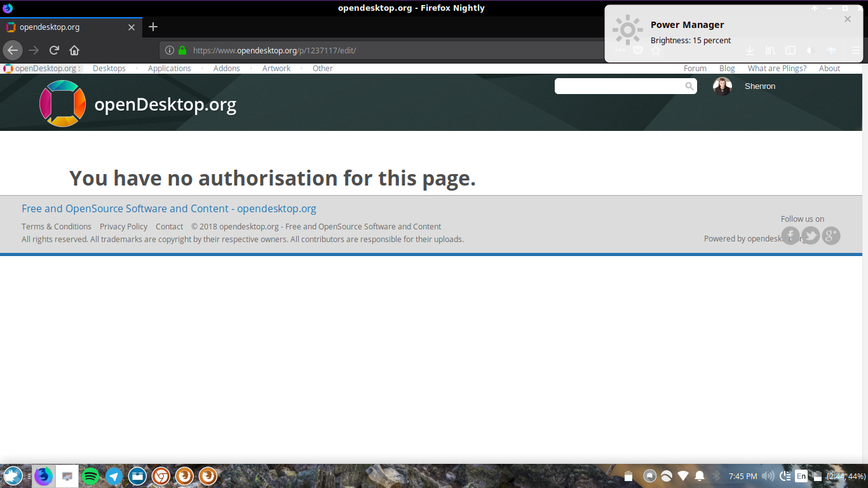Click the monitor app icon in taskbar

coord(67,476)
